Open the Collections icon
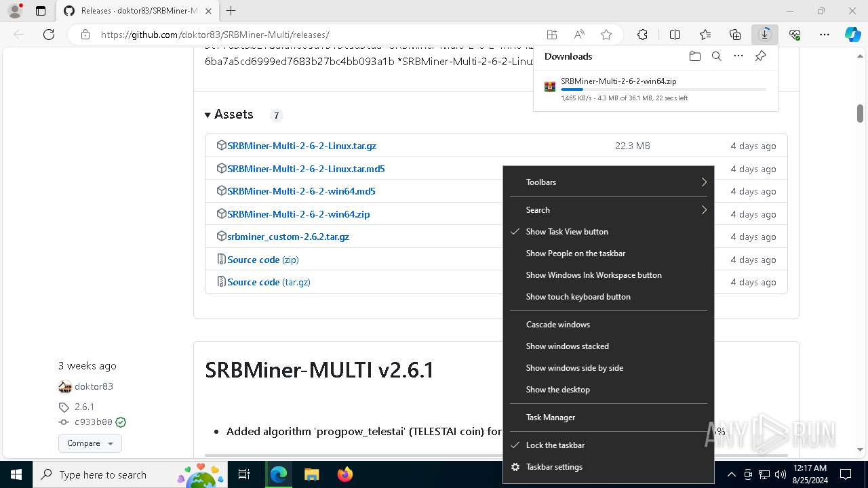 735,35
